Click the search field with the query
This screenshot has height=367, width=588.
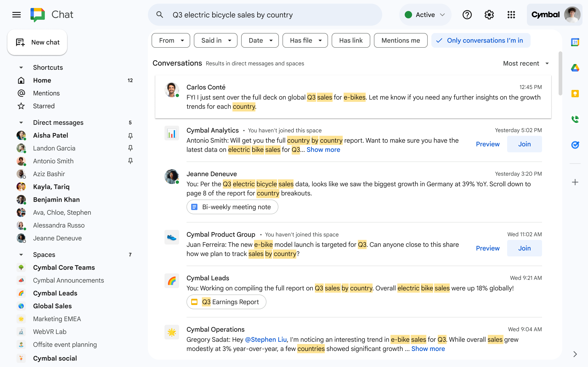click(x=265, y=14)
